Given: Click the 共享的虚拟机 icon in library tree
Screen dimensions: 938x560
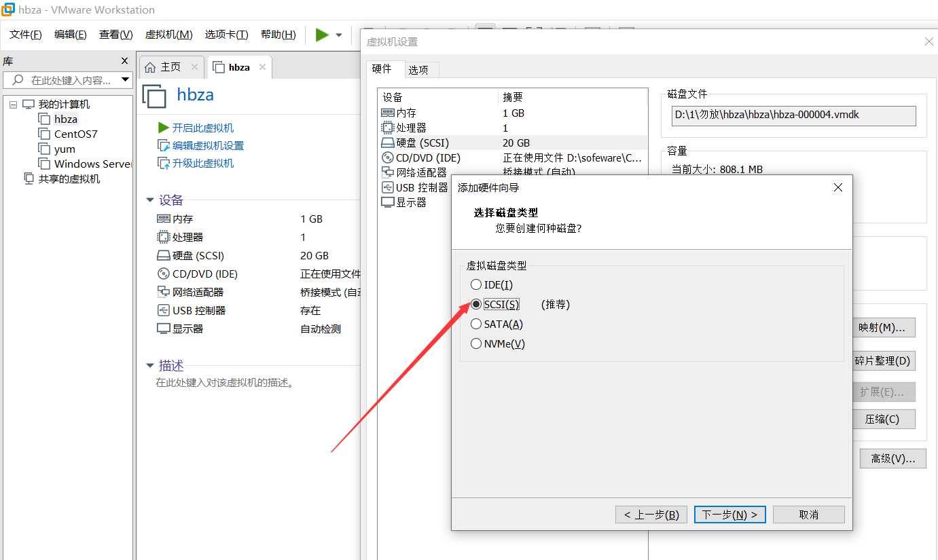Looking at the screenshot, I should click(29, 179).
